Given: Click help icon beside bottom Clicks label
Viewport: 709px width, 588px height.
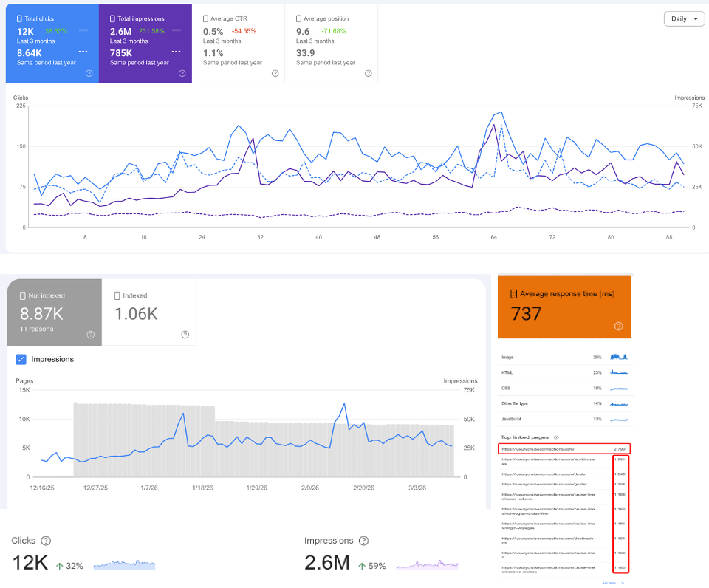Looking at the screenshot, I should (46, 541).
